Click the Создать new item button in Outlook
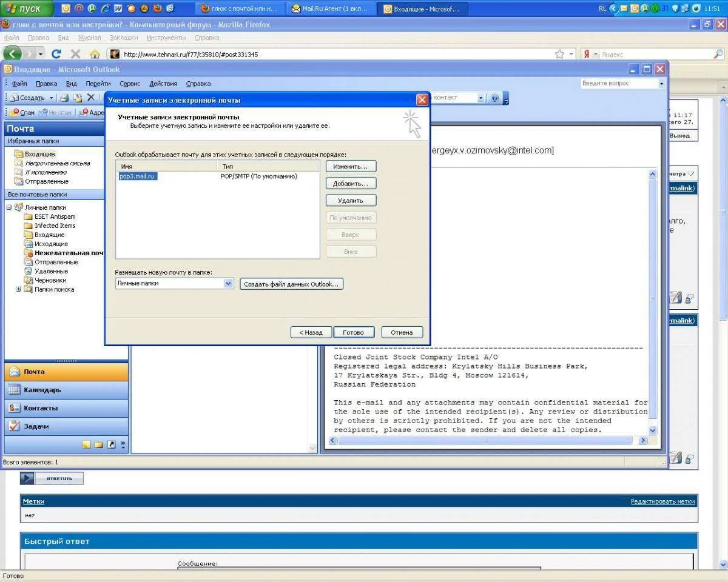Viewport: 728px width, 582px height. 27,98
